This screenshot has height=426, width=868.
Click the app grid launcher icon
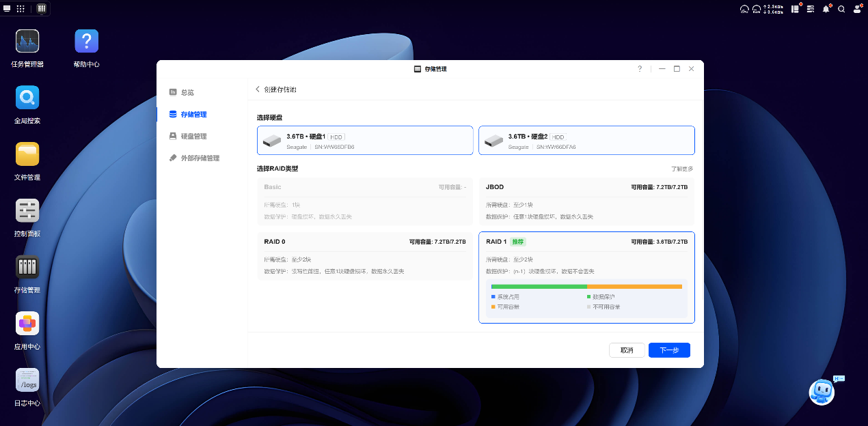pyautogui.click(x=21, y=9)
